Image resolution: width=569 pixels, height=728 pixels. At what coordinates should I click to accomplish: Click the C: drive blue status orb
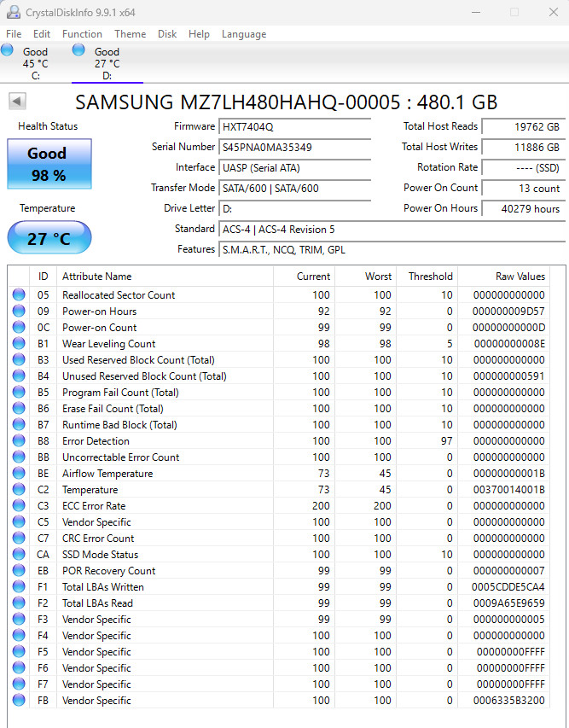click(7, 50)
